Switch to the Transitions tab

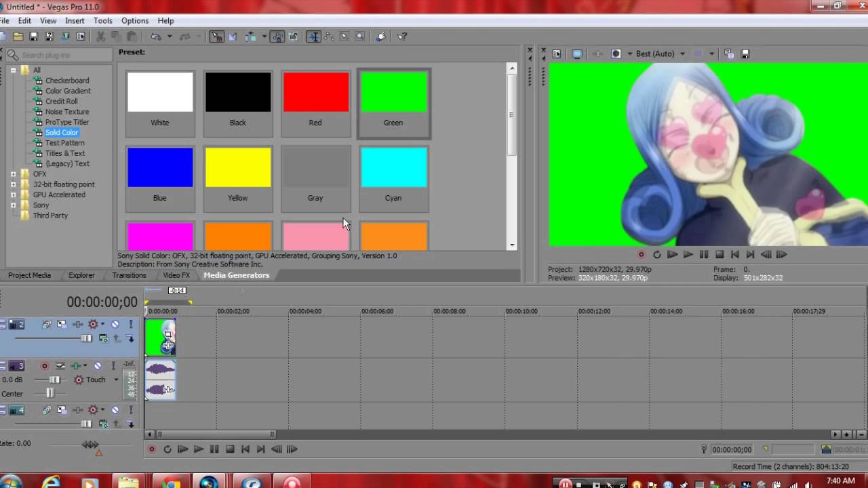point(129,275)
